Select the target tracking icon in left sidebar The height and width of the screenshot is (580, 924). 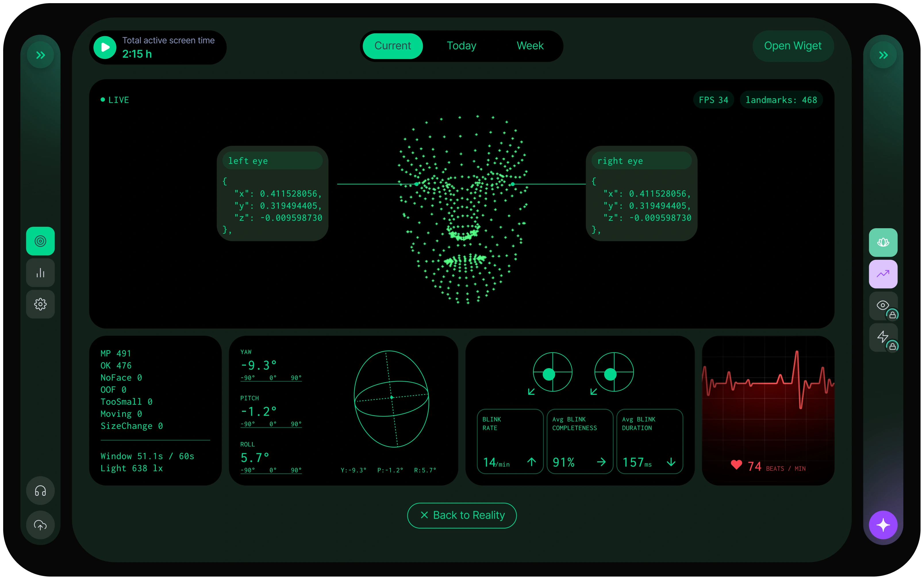40,241
